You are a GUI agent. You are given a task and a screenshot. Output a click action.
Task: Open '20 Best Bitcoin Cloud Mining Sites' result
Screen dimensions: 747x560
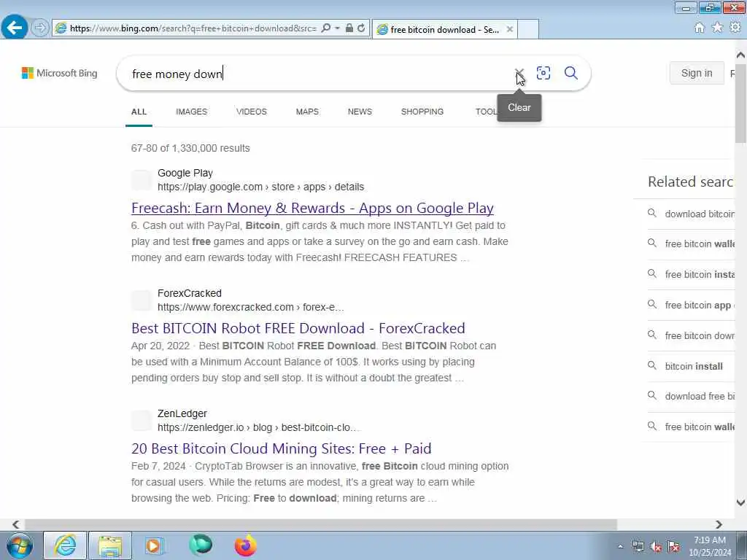coord(281,448)
